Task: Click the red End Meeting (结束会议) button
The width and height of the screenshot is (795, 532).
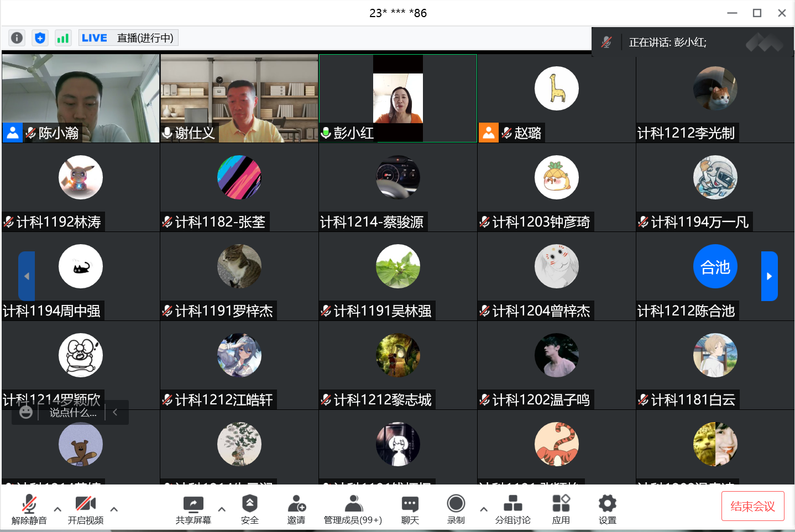Action: (x=752, y=506)
